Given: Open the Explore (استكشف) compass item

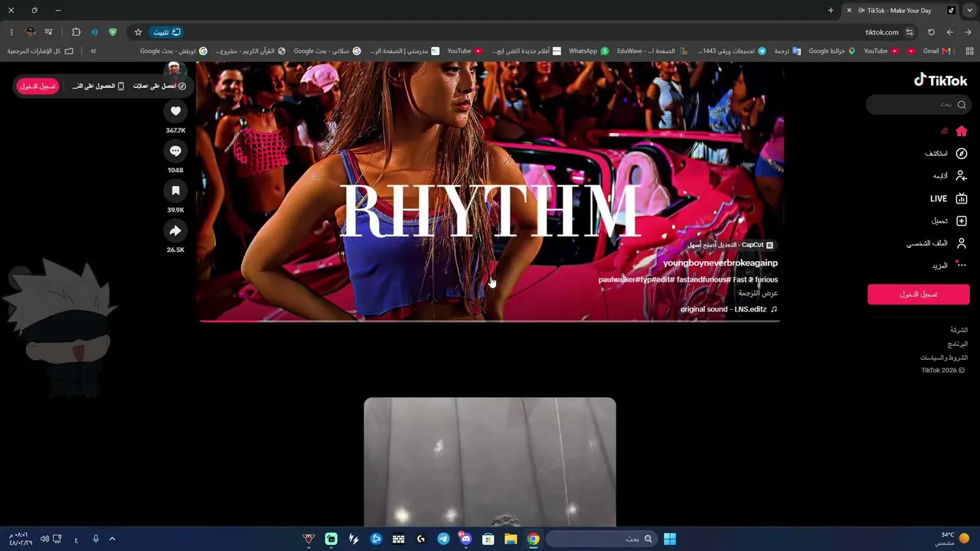Looking at the screenshot, I should click(946, 154).
